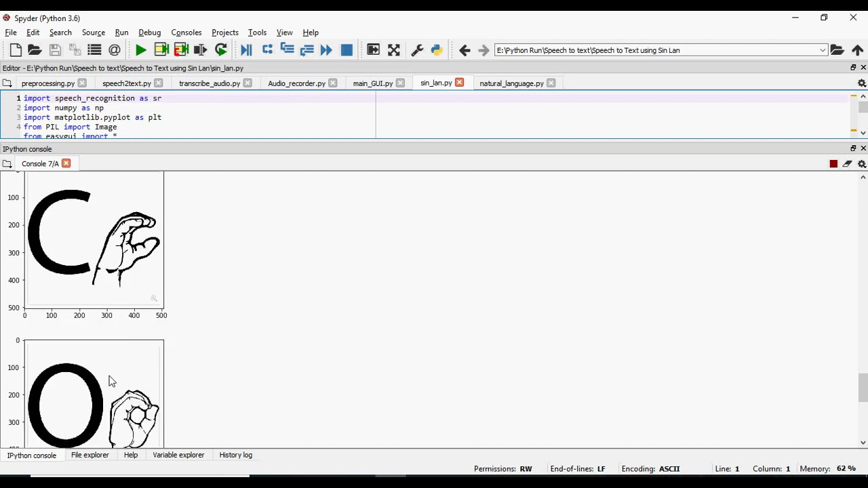Step into function in debugger
Screen dimensions: 868x488
287,50
